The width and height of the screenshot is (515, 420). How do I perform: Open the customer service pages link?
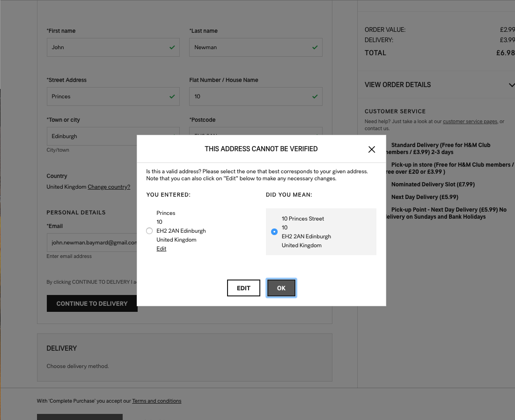pos(470,122)
